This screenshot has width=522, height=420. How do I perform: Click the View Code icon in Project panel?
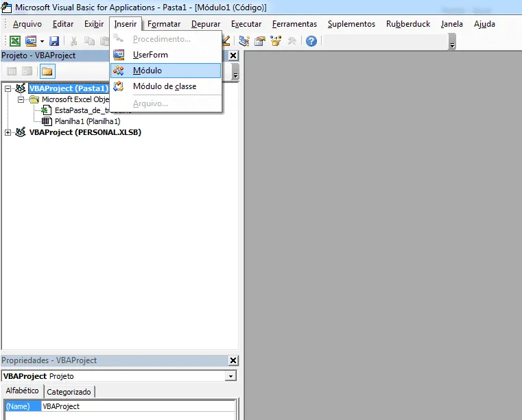[x=12, y=71]
